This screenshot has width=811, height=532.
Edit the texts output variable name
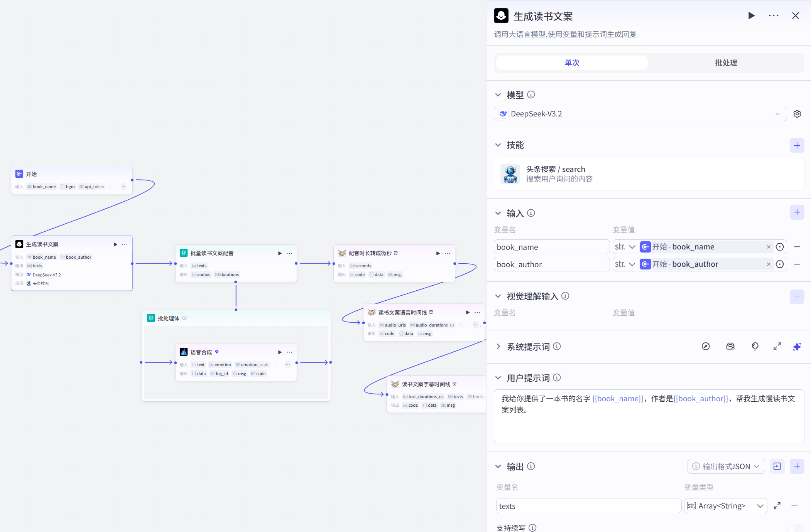tap(589, 506)
